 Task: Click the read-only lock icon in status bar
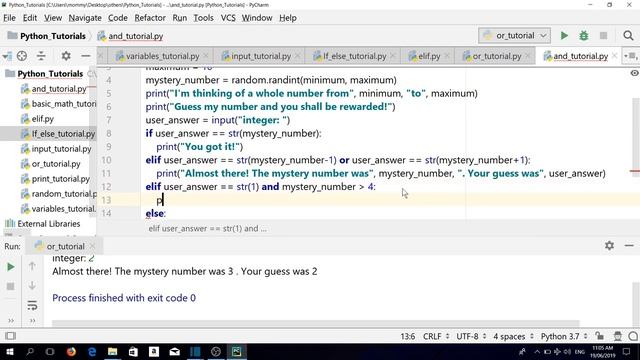click(x=599, y=336)
